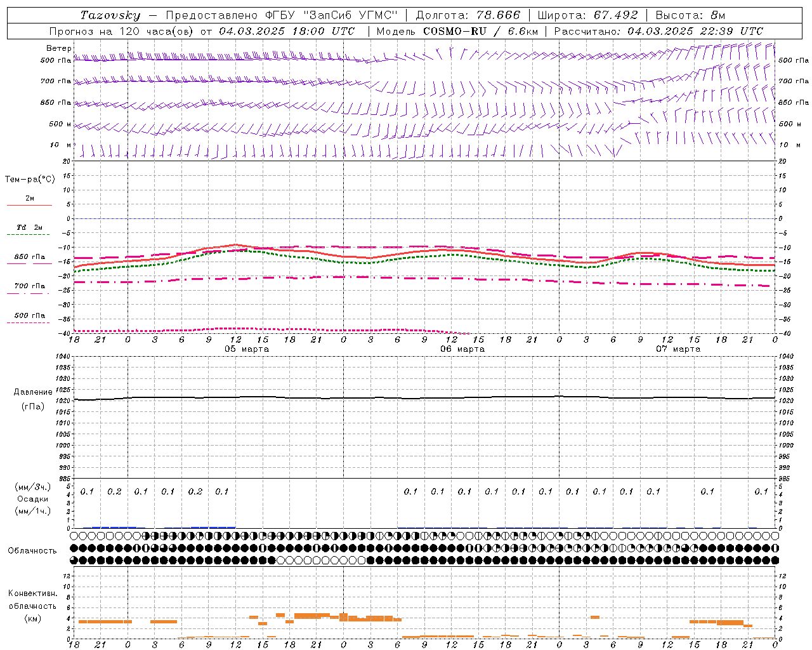Select the "Широта: 67.492" header value

click(587, 15)
